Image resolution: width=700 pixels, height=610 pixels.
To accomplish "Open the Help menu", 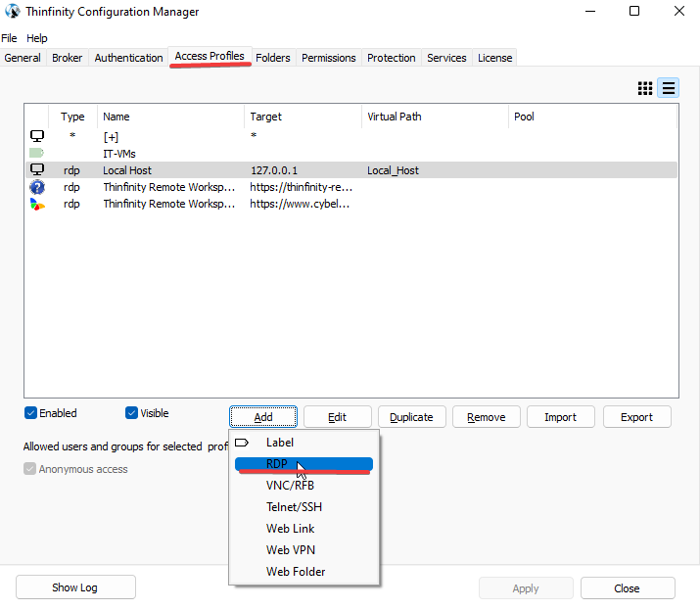I will coord(36,38).
